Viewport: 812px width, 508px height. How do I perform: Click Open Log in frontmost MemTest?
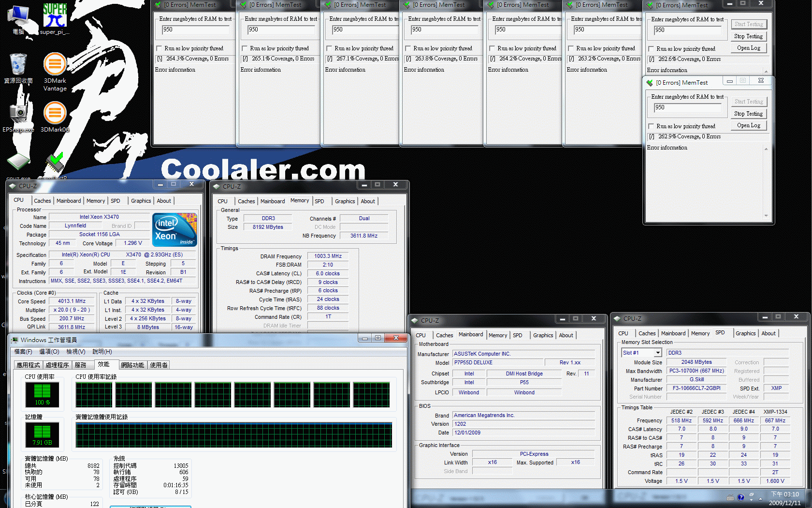tap(749, 125)
